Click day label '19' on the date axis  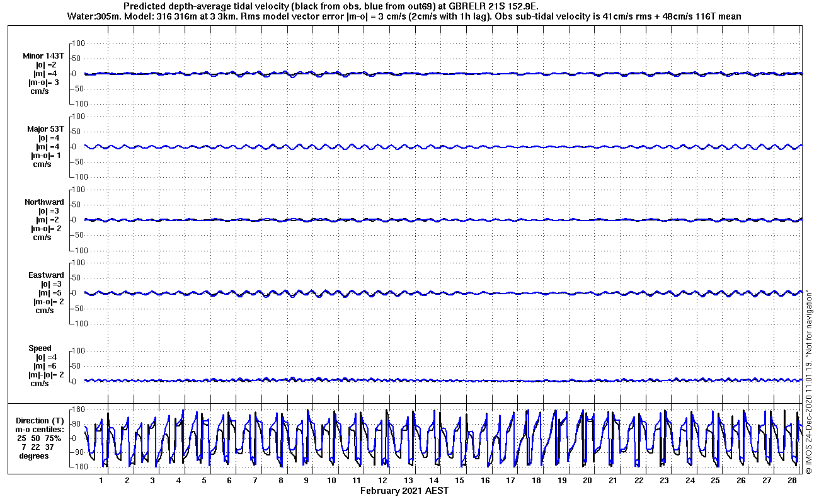(562, 481)
